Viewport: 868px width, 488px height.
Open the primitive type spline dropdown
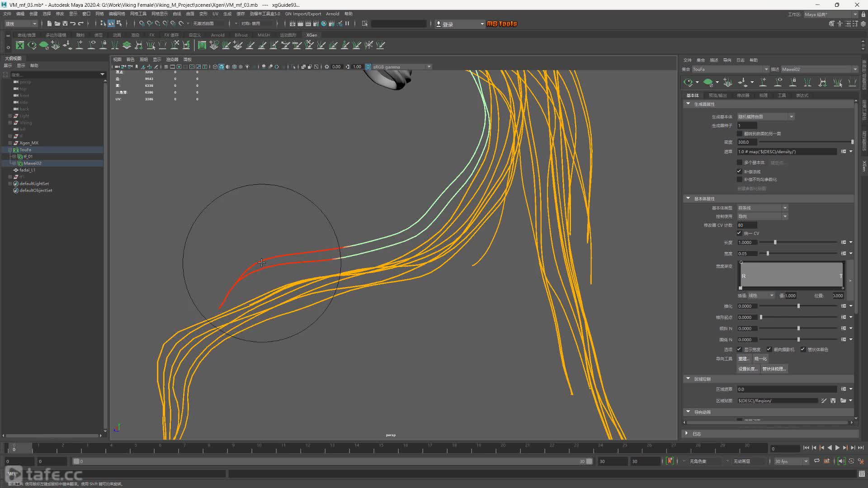coord(763,208)
